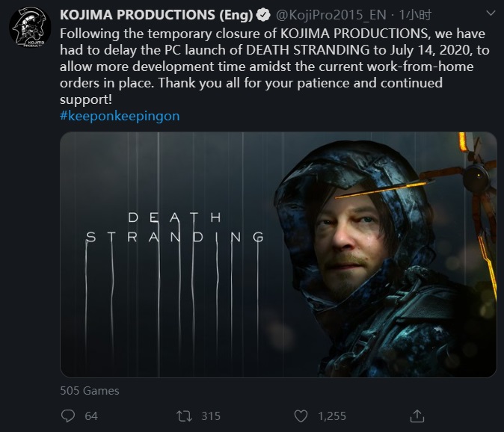Click the 505 Games label below the image
Screen dimensions: 504x432
tap(90, 390)
